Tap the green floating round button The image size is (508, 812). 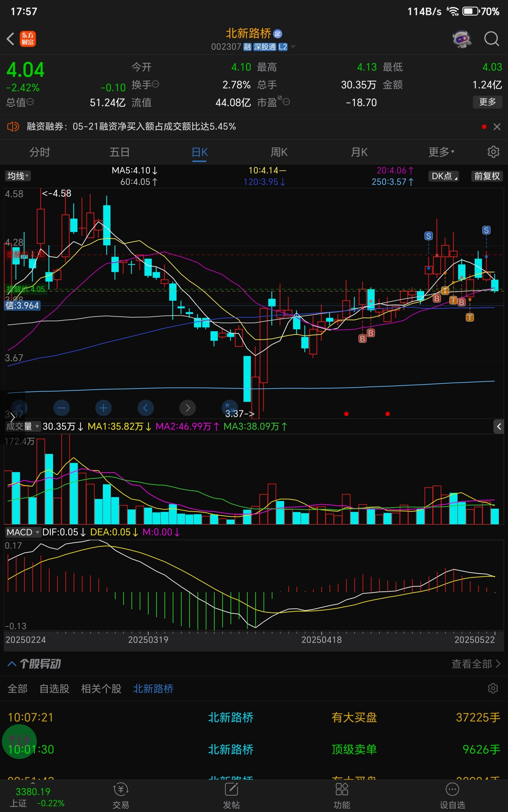(19, 742)
